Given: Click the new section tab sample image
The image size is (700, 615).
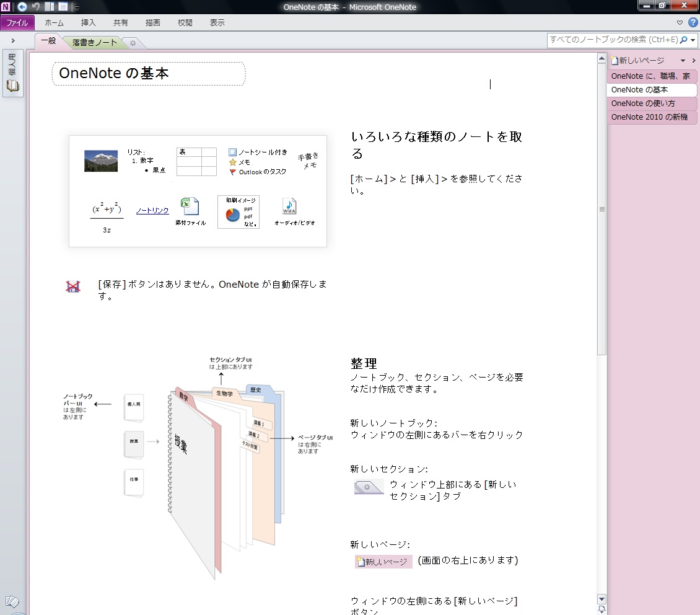Looking at the screenshot, I should [369, 487].
